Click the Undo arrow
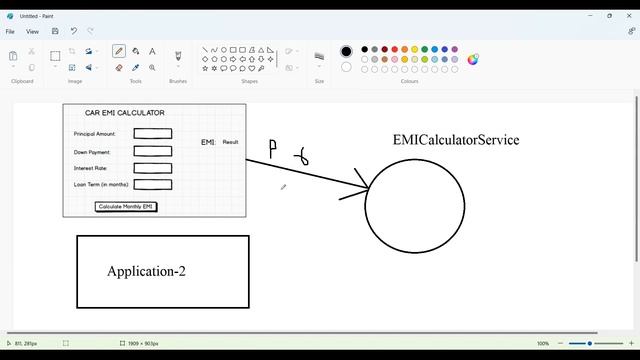This screenshot has height=360, width=640. (73, 31)
